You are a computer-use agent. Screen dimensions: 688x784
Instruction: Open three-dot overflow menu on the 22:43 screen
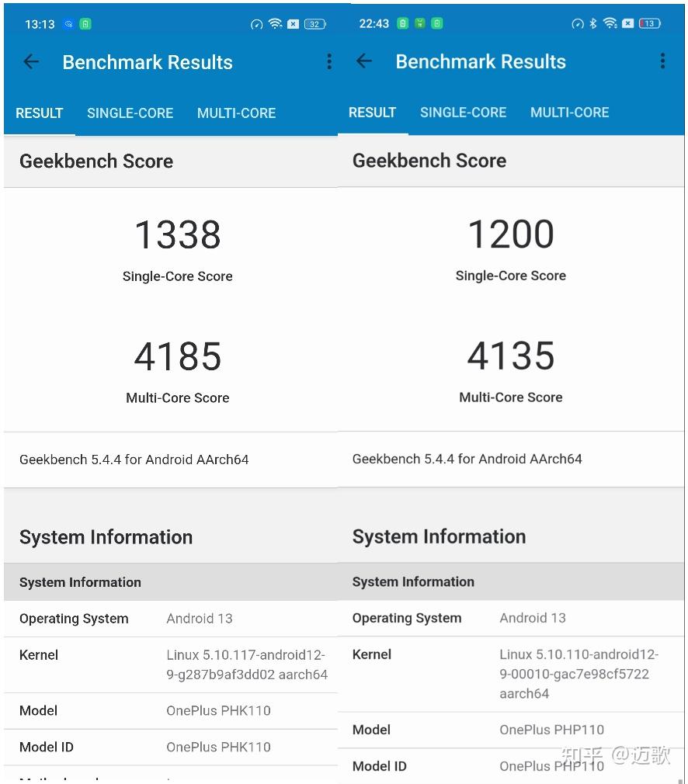pos(662,61)
